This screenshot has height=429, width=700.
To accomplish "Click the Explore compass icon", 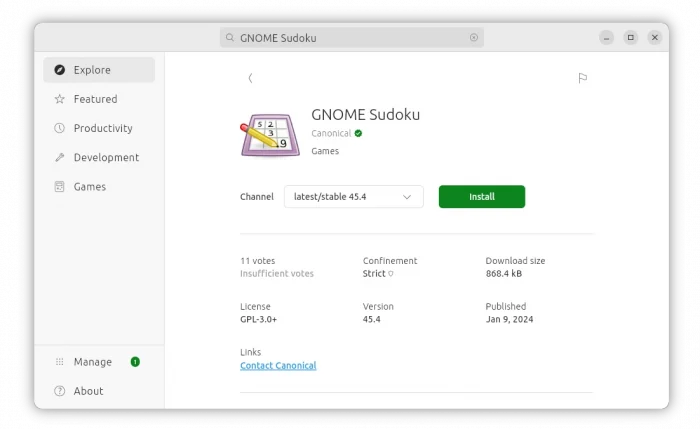I will (x=60, y=70).
